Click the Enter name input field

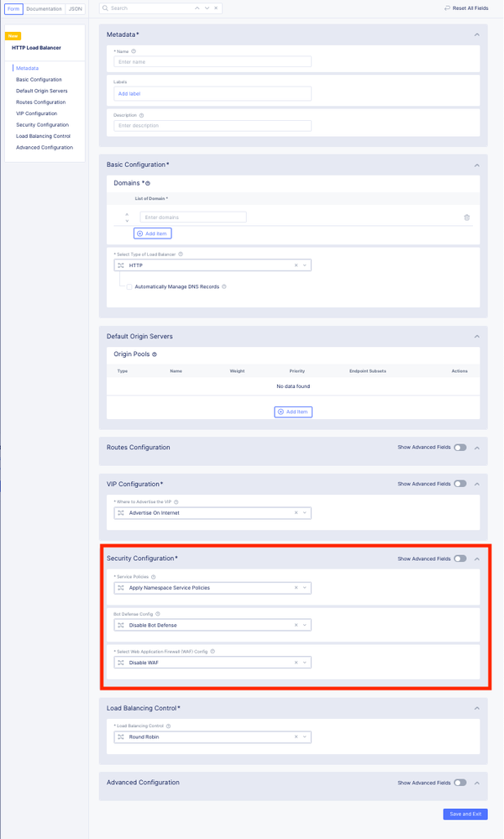pyautogui.click(x=213, y=61)
